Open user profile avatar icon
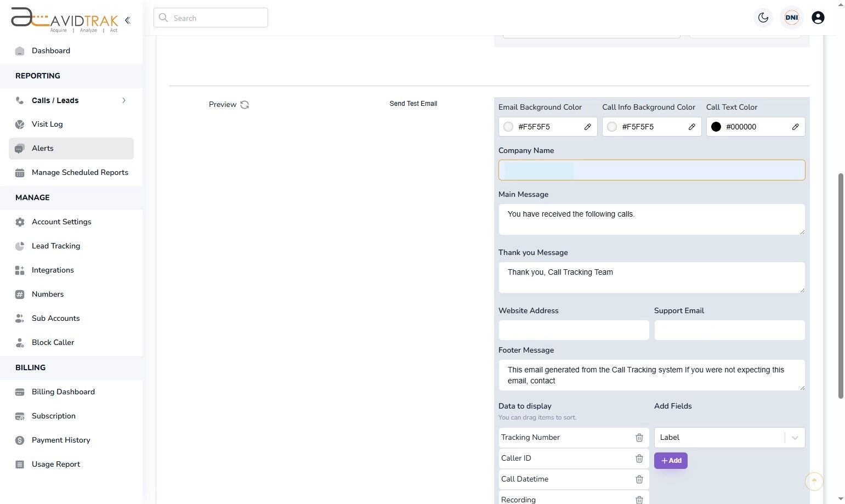The height and width of the screenshot is (504, 845). point(818,18)
